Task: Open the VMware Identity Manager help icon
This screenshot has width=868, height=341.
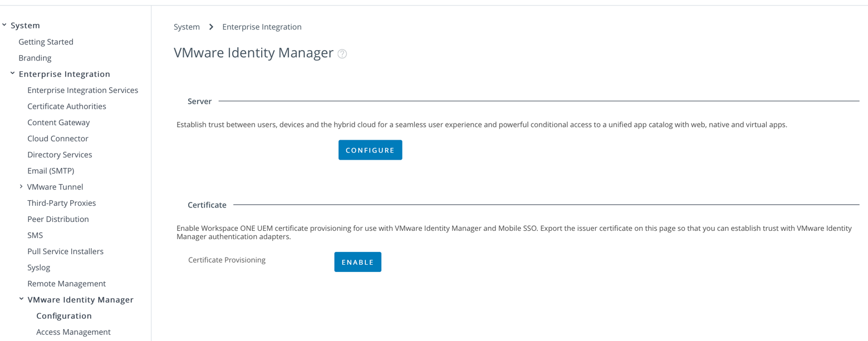Action: [342, 53]
